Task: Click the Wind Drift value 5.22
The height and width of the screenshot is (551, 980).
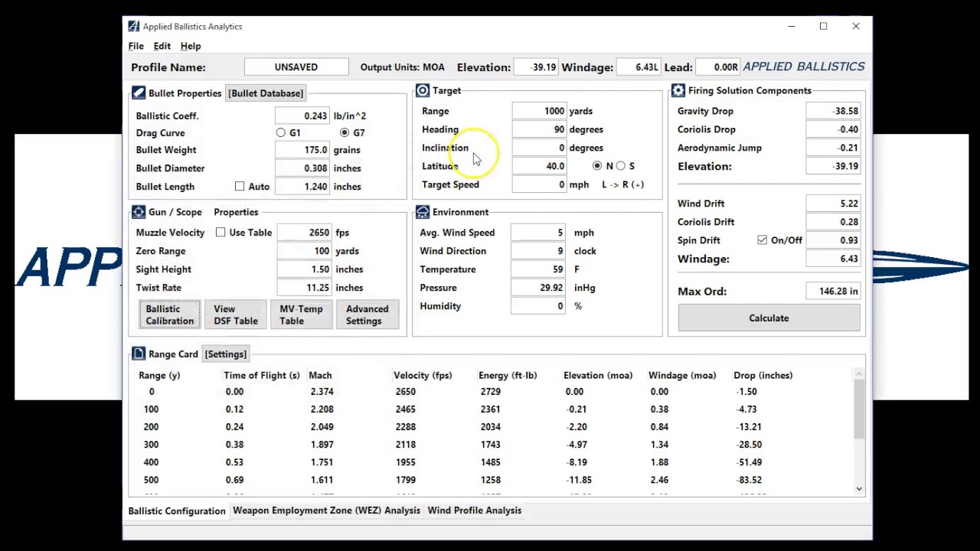Action: pyautogui.click(x=834, y=204)
